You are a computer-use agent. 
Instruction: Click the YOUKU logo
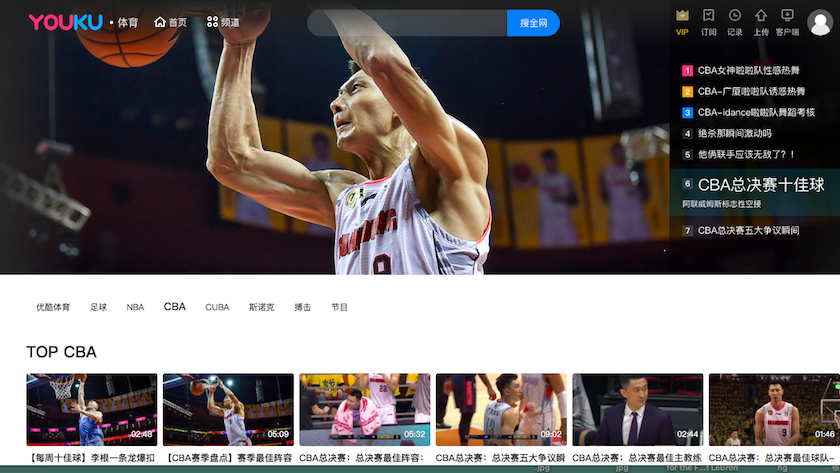(65, 22)
